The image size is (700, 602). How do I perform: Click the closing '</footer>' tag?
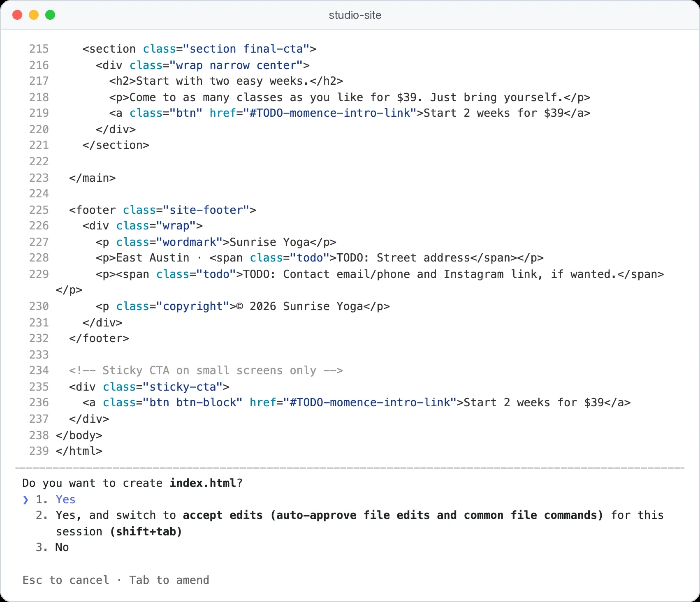click(x=99, y=338)
